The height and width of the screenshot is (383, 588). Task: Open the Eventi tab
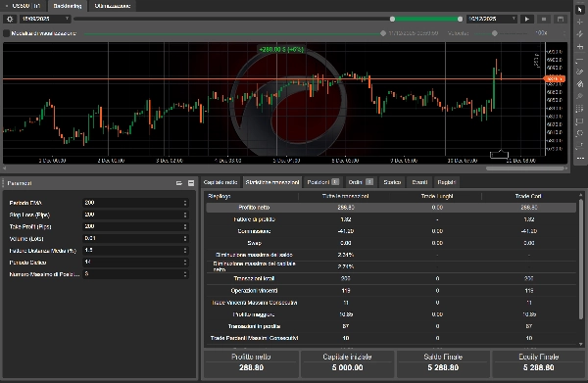[x=419, y=182]
